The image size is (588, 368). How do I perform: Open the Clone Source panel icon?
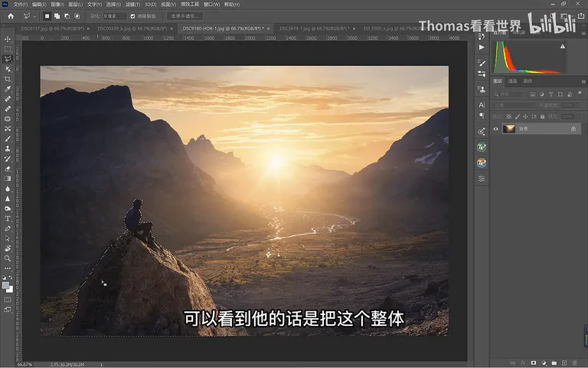click(482, 90)
